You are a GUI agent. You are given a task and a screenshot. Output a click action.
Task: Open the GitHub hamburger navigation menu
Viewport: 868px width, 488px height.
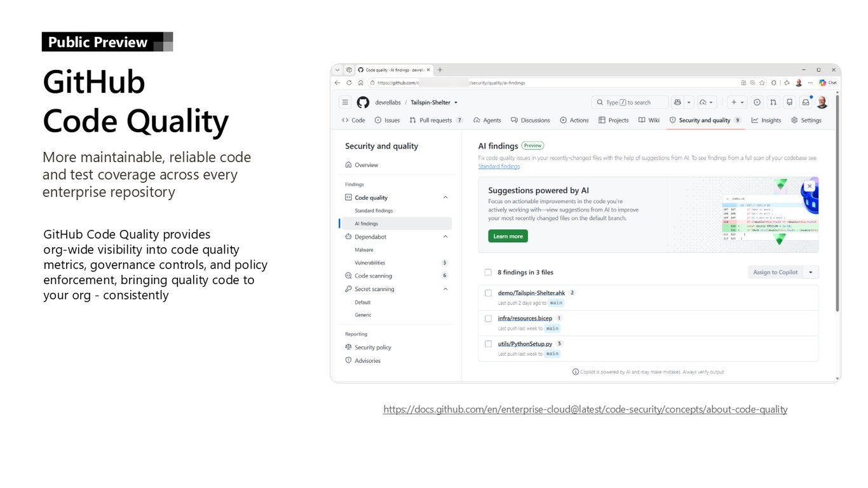[344, 102]
